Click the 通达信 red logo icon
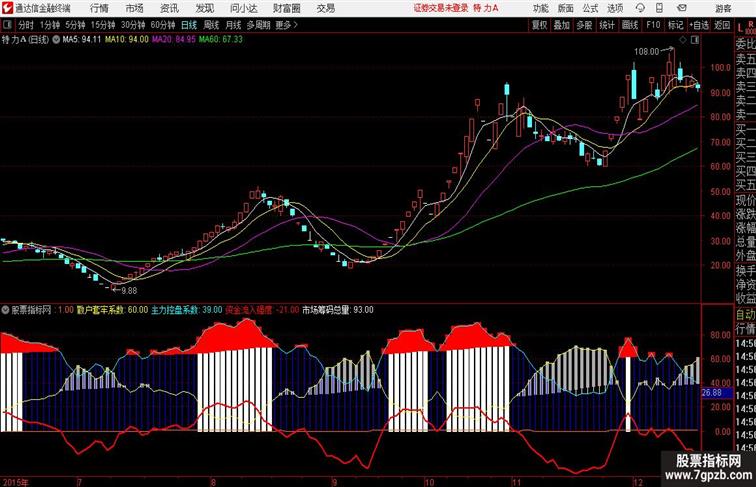756x487 pixels. pos(7,8)
